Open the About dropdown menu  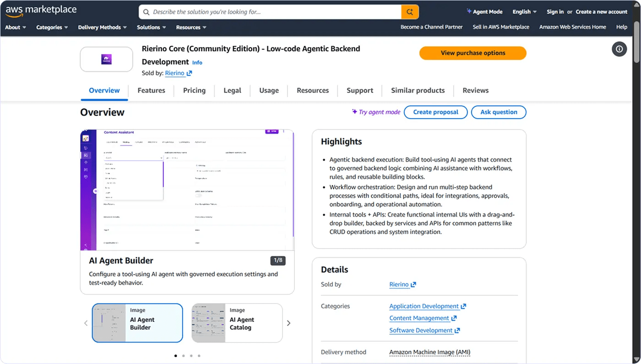(16, 27)
